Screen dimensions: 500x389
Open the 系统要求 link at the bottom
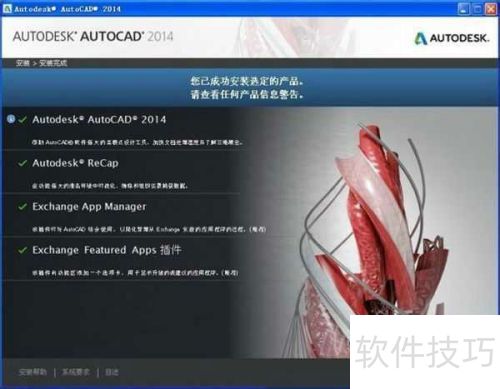click(x=76, y=372)
